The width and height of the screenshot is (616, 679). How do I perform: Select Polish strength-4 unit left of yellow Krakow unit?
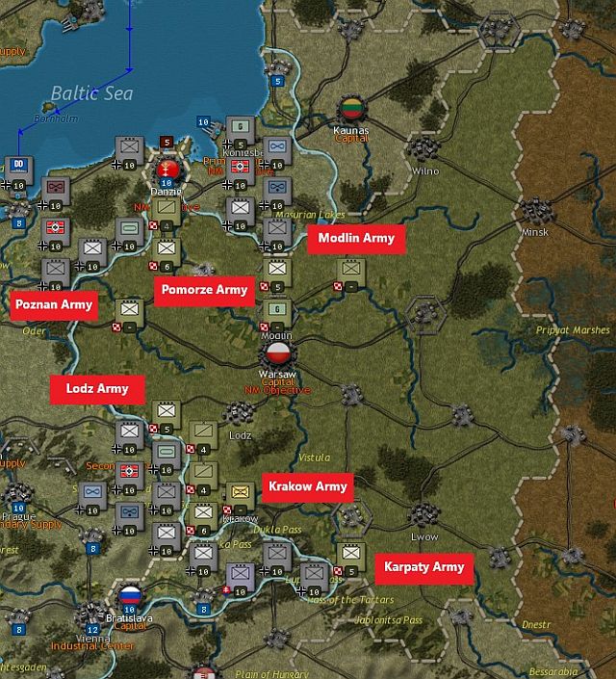point(203,476)
